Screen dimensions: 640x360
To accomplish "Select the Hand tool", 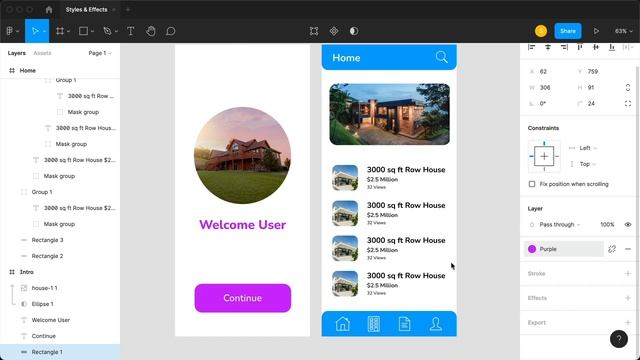I will pyautogui.click(x=151, y=31).
